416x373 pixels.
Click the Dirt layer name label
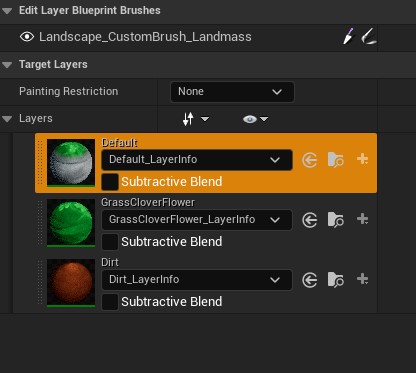click(110, 262)
